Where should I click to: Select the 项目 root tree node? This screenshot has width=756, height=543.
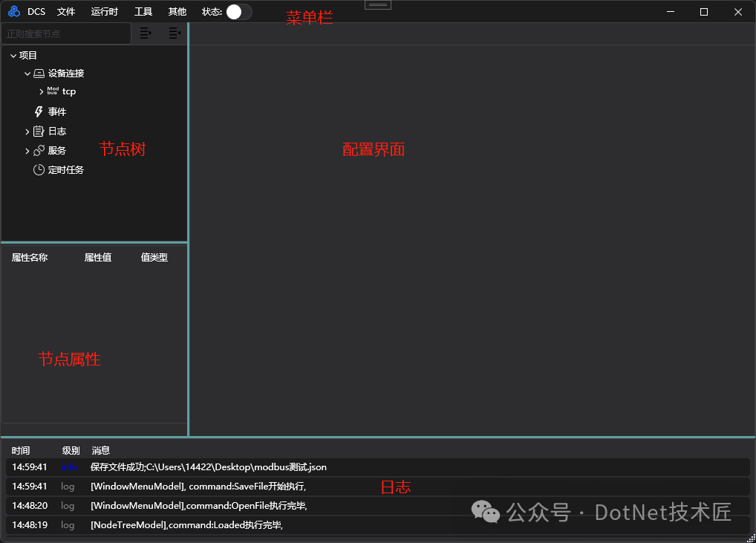[27, 55]
